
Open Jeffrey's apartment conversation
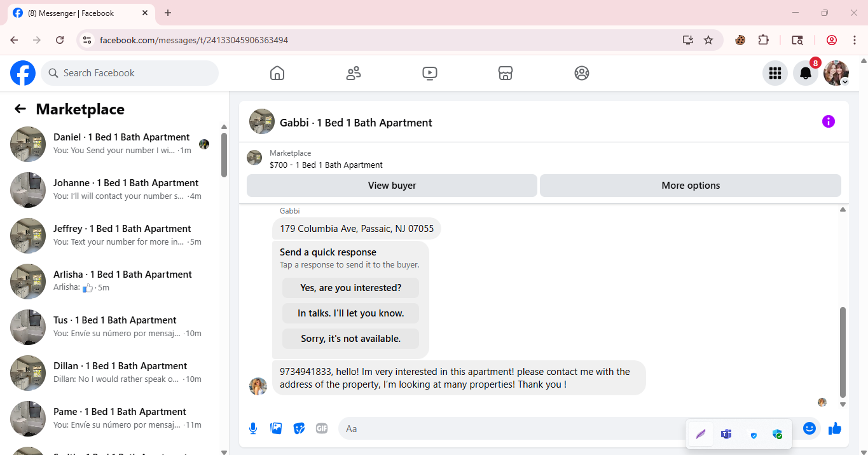[x=111, y=235]
